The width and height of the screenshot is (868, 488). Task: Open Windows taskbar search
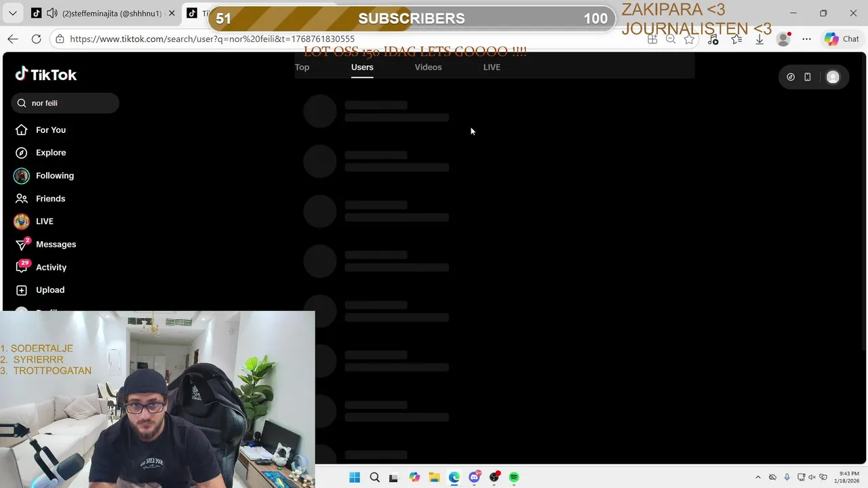click(374, 477)
